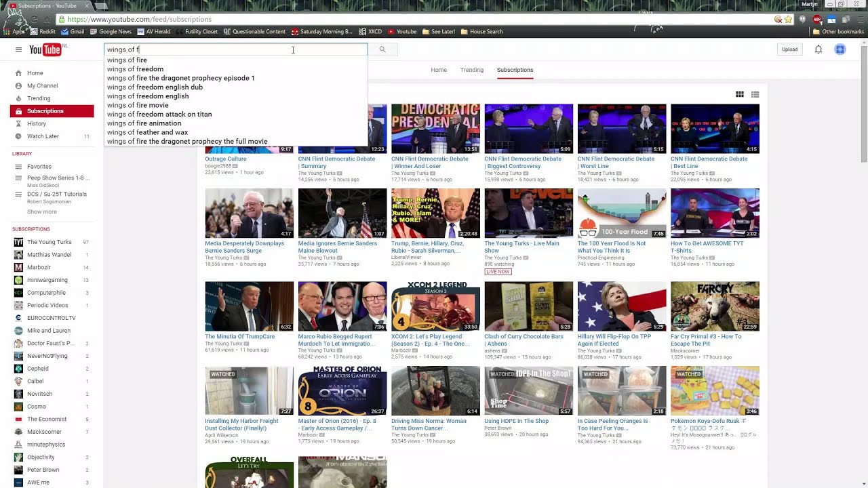Open the XKCD bookmark
The width and height of the screenshot is (868, 488).
tap(370, 31)
